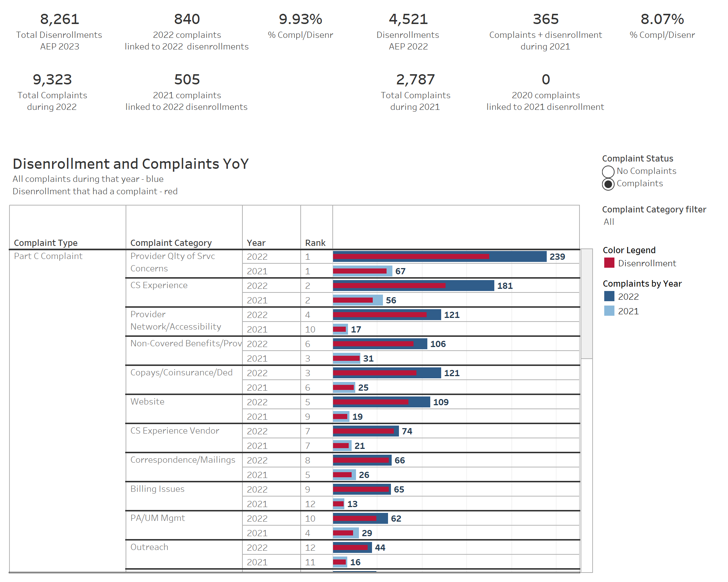
Task: Click the 9,323 Total Complaints figure
Action: coord(52,80)
